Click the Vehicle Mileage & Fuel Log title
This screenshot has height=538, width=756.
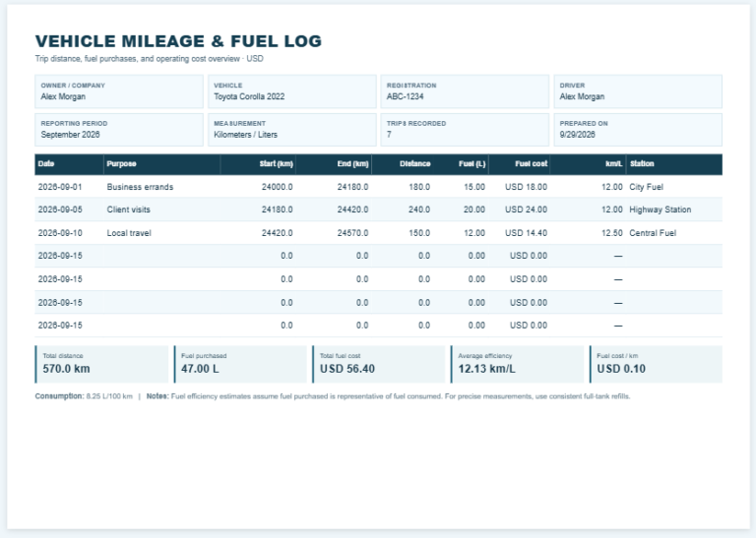click(178, 41)
